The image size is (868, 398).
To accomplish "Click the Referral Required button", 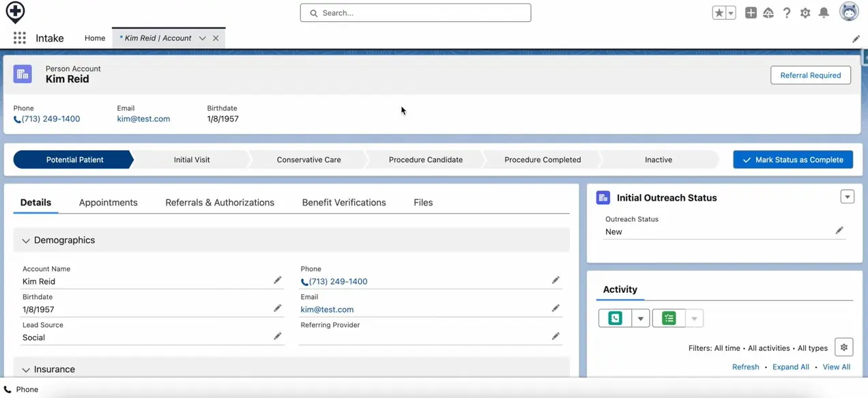I will click(x=810, y=75).
